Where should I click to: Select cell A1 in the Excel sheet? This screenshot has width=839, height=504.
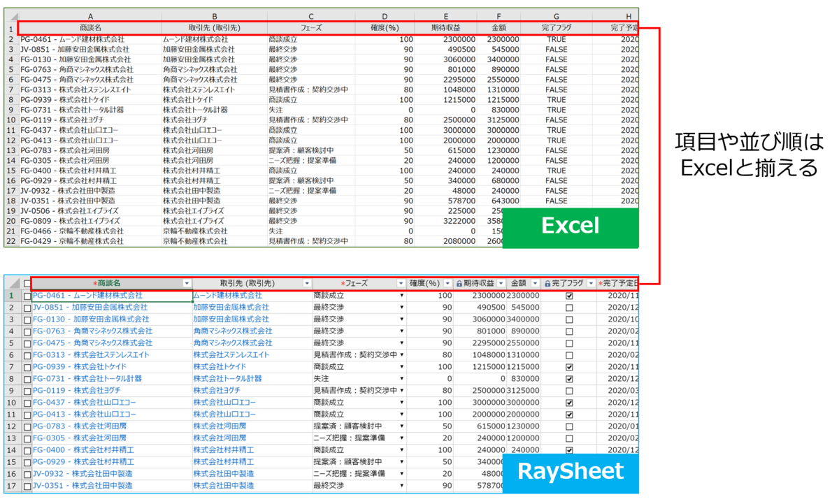(x=91, y=27)
